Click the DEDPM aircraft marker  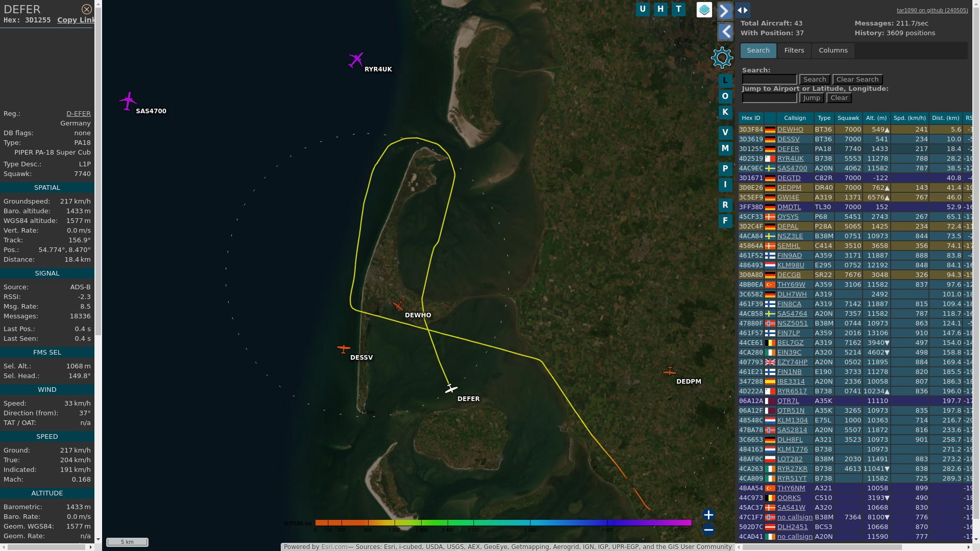[669, 371]
